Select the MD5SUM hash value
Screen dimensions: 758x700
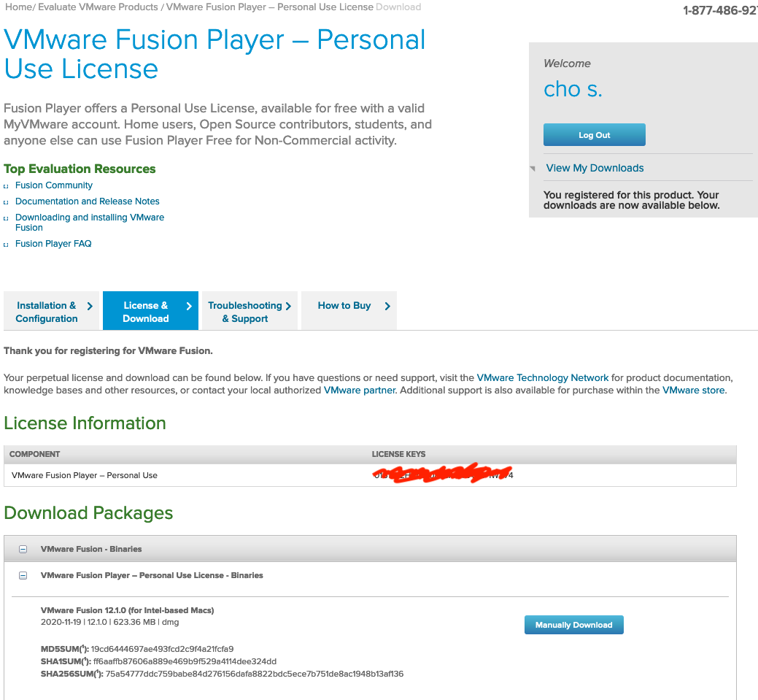162,649
